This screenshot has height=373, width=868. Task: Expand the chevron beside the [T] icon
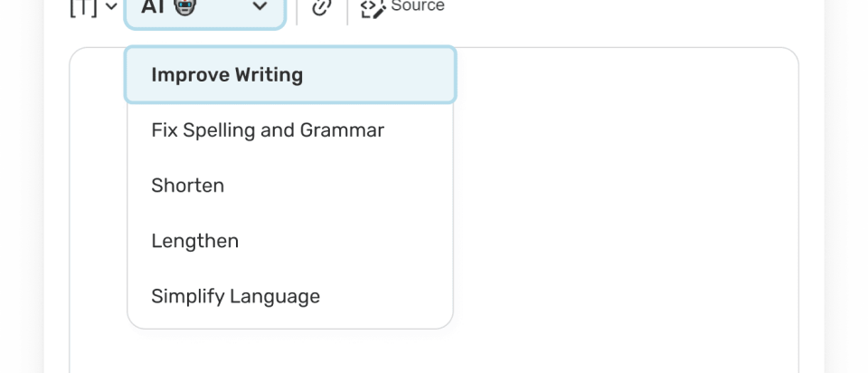pyautogui.click(x=111, y=7)
